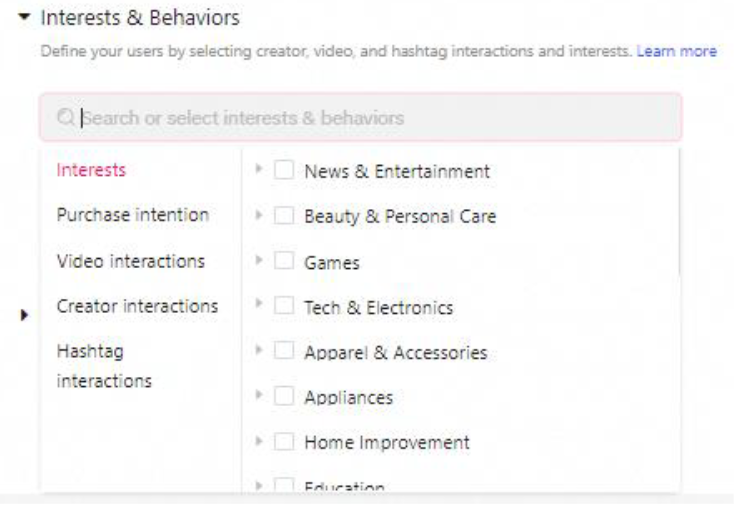Image resolution: width=745 pixels, height=513 pixels.
Task: Click the Home Improvement label
Action: tap(386, 442)
